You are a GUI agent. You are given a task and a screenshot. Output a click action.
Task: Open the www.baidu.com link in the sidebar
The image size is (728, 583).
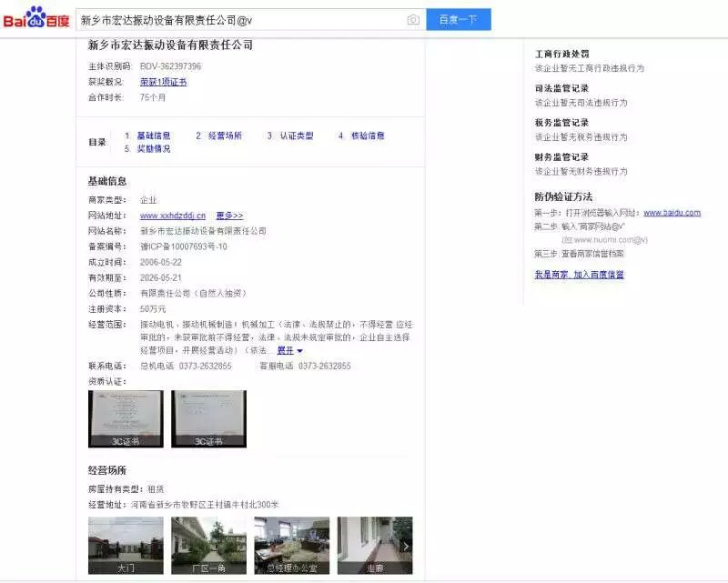point(672,212)
